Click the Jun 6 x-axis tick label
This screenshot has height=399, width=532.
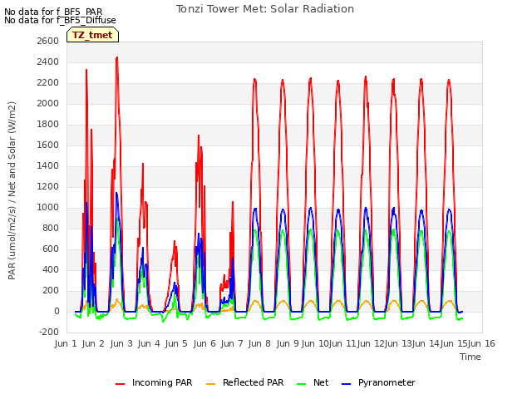(x=204, y=343)
